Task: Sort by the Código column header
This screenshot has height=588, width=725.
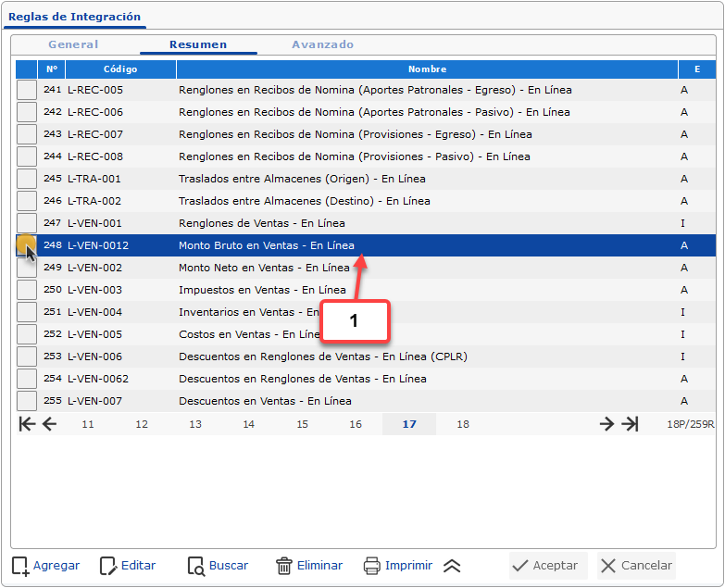Action: coord(120,69)
